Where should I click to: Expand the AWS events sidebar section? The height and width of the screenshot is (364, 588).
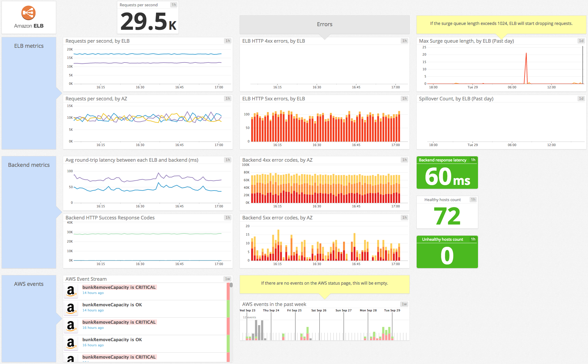29,284
